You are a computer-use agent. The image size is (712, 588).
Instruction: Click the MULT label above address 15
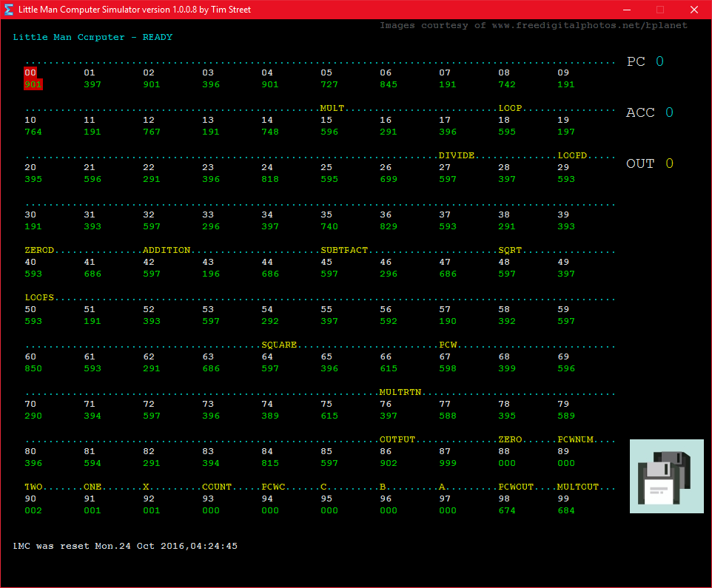tap(332, 108)
